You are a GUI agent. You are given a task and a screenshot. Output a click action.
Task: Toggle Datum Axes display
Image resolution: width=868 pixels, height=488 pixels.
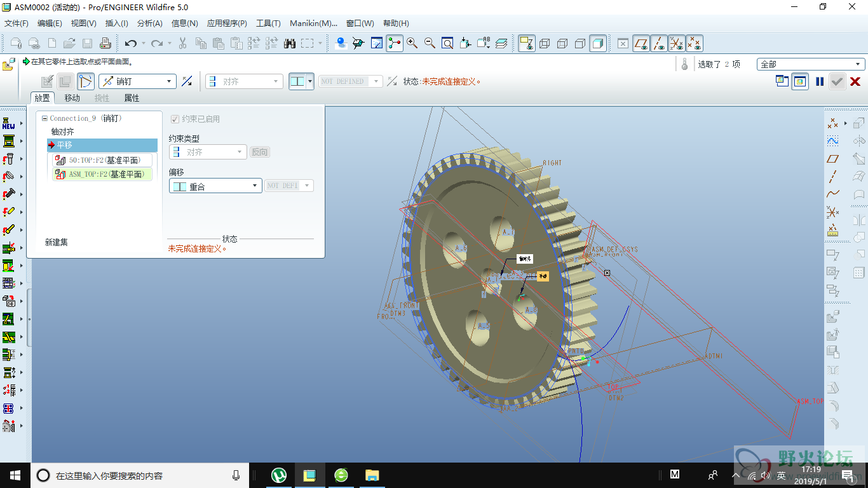pyautogui.click(x=659, y=43)
